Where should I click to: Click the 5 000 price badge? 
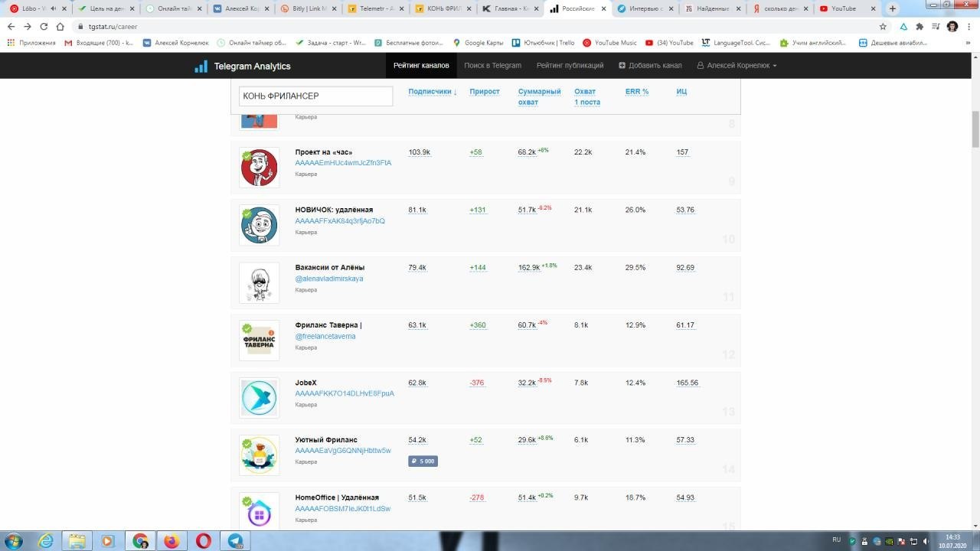coord(423,461)
